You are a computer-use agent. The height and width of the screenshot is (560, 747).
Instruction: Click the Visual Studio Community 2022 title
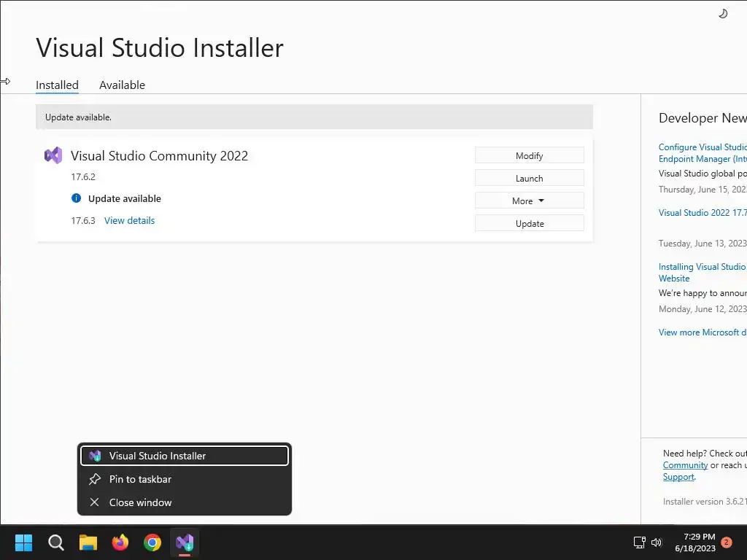[160, 156]
